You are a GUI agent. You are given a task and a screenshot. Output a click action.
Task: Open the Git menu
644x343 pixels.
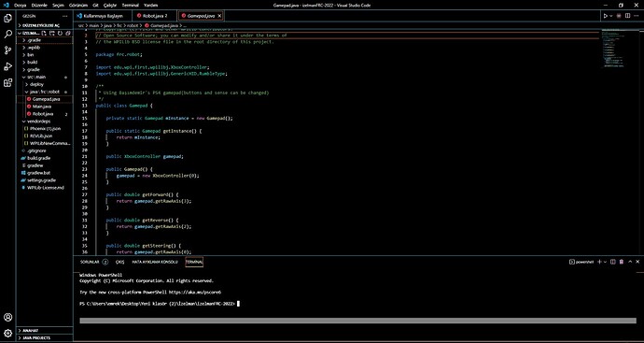pyautogui.click(x=96, y=5)
